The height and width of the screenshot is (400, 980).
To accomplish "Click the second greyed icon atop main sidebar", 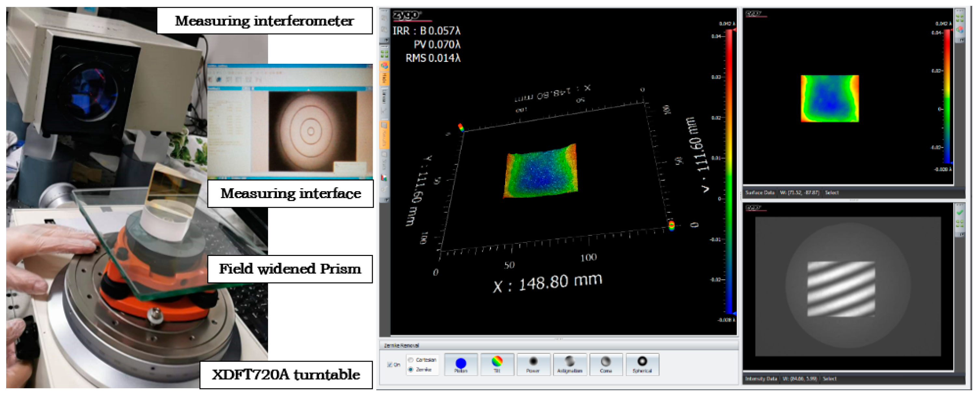I will [384, 29].
